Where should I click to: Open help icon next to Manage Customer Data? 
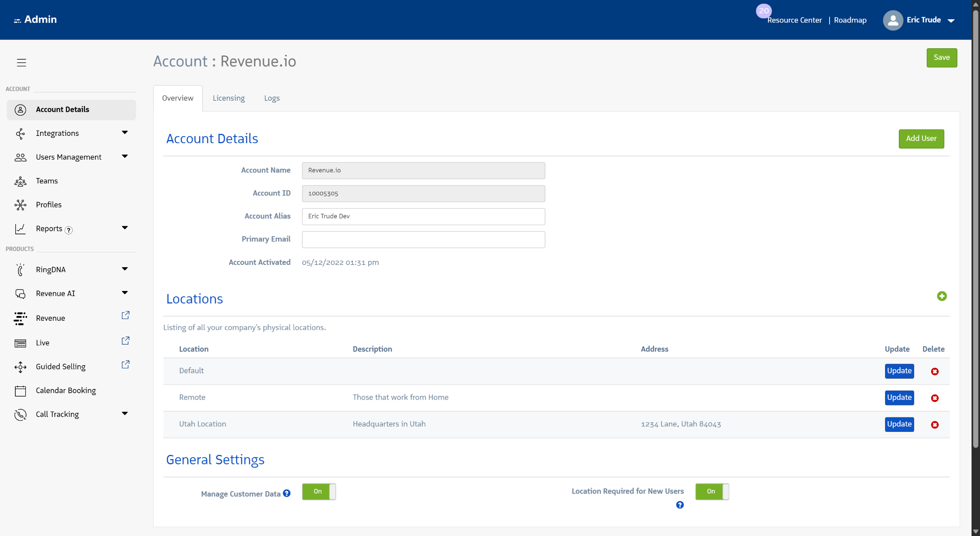(x=287, y=494)
